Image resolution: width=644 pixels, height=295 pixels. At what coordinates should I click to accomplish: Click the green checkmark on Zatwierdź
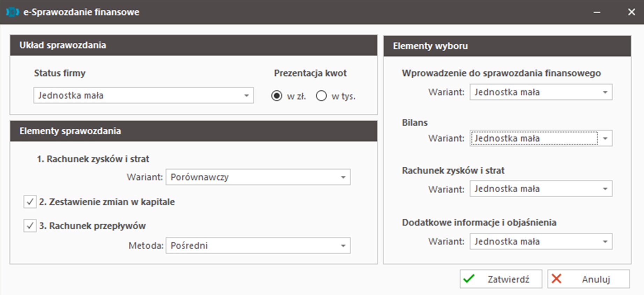point(469,279)
